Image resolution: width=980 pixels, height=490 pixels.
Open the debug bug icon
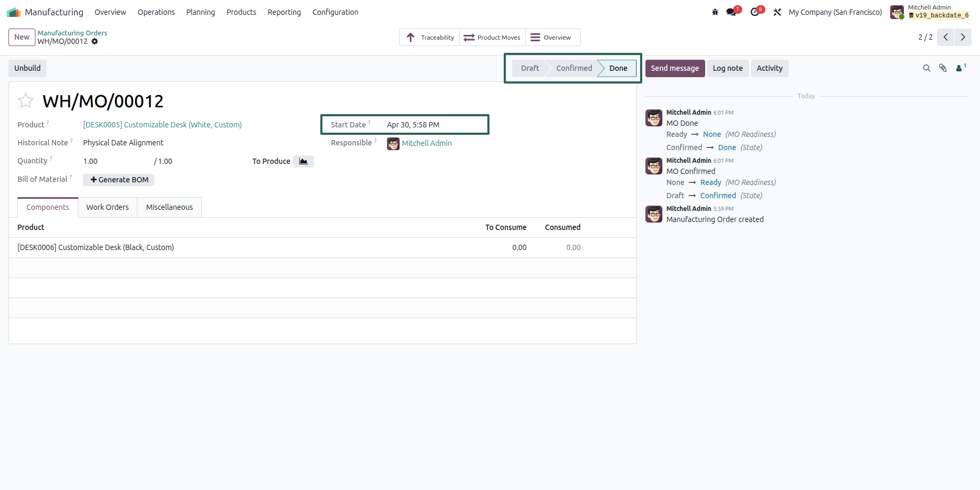tap(715, 12)
